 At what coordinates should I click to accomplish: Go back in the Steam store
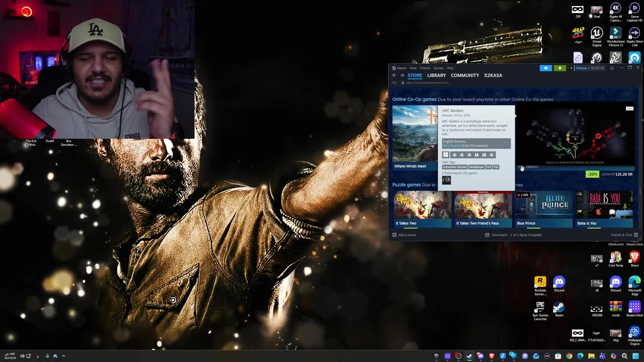coord(394,75)
